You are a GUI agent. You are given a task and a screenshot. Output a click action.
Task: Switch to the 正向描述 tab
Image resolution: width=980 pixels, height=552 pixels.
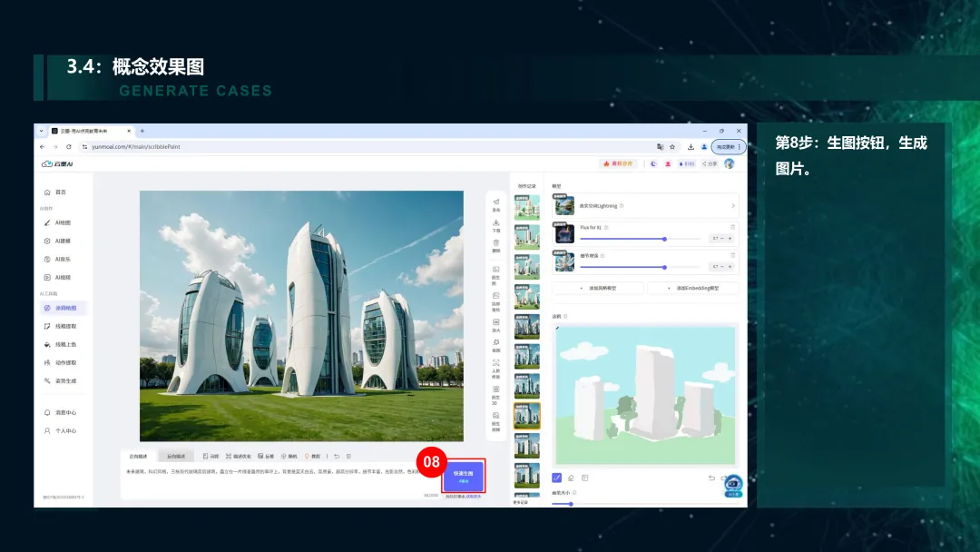(138, 457)
